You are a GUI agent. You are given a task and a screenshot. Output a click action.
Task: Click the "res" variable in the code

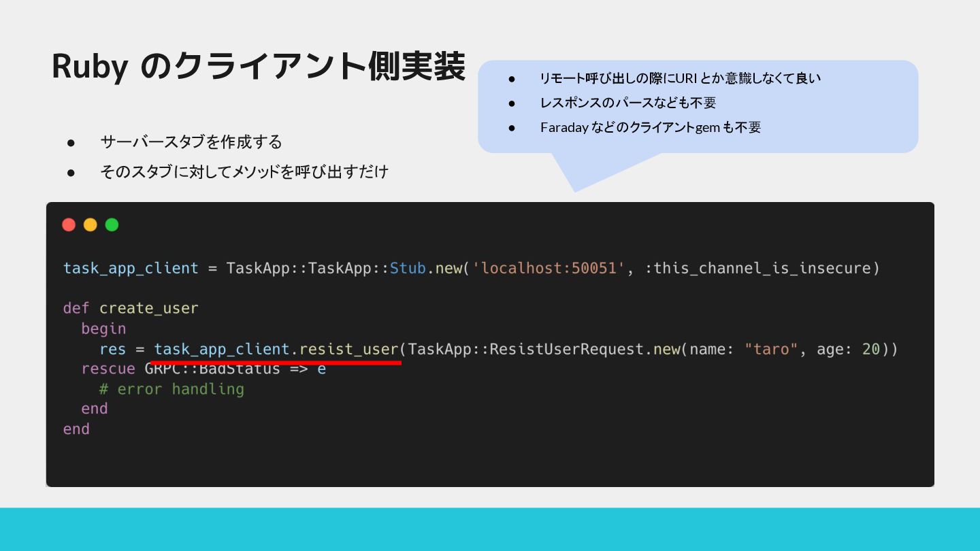[x=112, y=350]
